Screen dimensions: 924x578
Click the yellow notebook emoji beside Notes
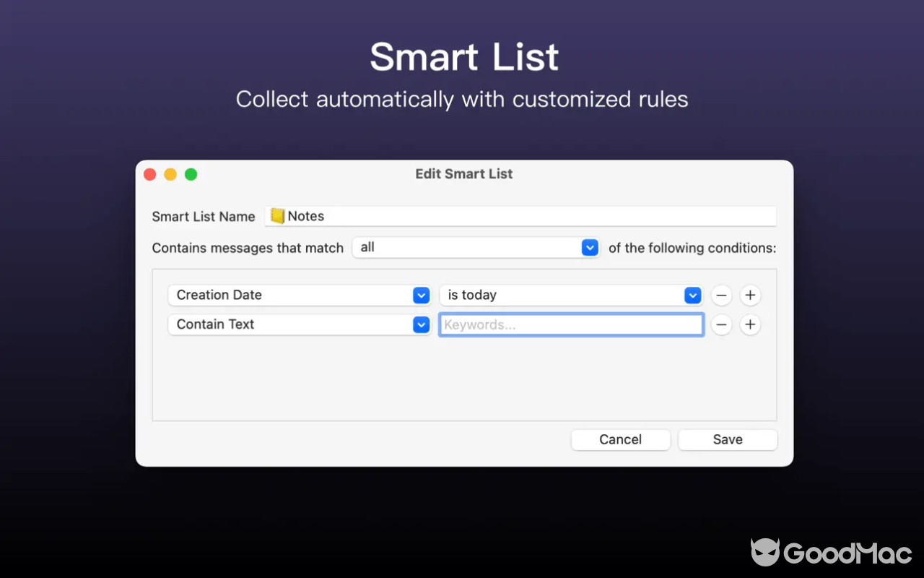point(277,216)
